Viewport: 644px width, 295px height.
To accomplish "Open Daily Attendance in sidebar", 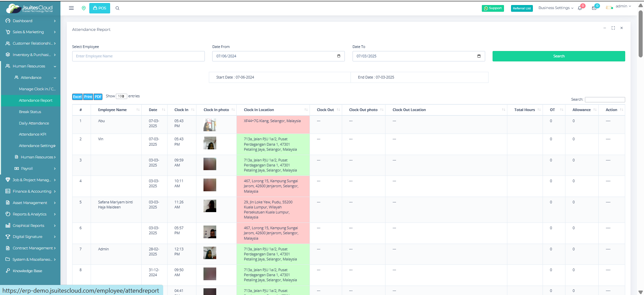I will [x=34, y=123].
